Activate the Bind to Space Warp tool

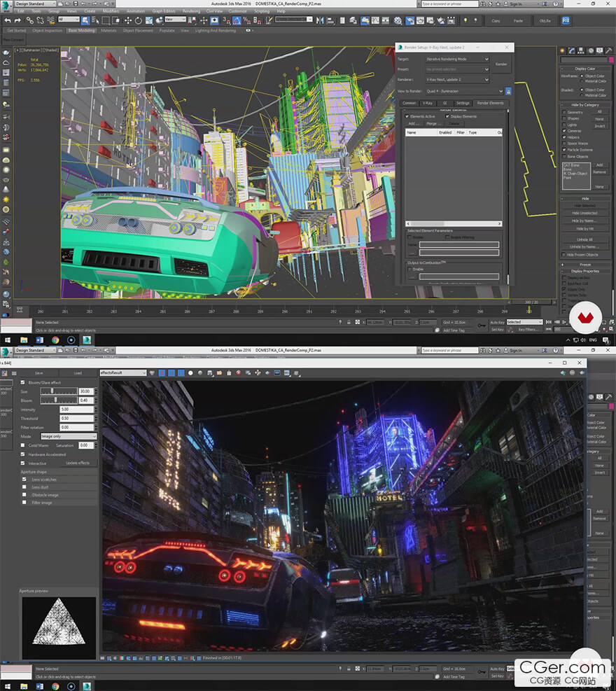tap(50, 20)
